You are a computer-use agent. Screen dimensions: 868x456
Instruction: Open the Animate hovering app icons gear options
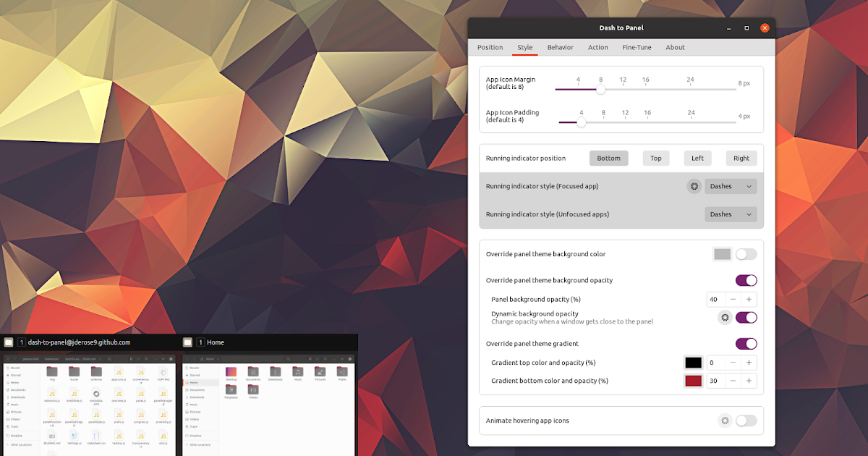pyautogui.click(x=725, y=420)
